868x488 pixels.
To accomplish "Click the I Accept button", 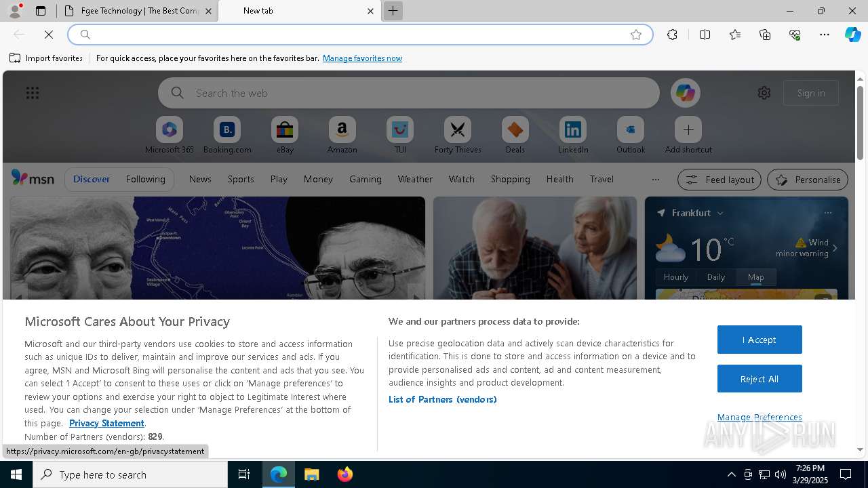I will point(759,340).
